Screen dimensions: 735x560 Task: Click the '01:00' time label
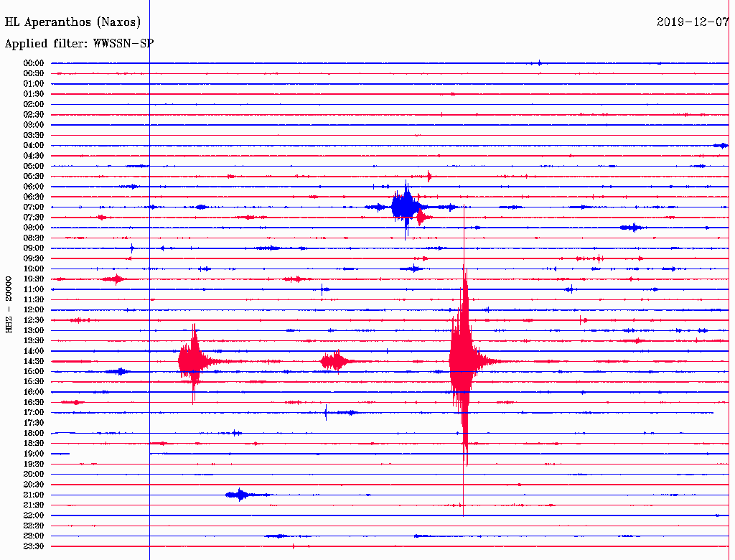coord(34,84)
